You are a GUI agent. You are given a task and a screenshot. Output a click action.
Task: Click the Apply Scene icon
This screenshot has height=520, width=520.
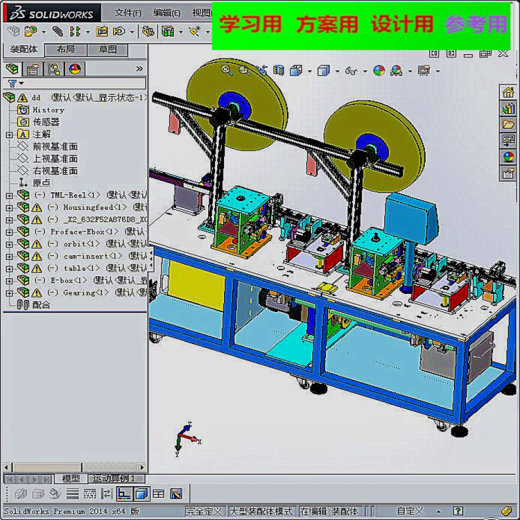click(396, 71)
